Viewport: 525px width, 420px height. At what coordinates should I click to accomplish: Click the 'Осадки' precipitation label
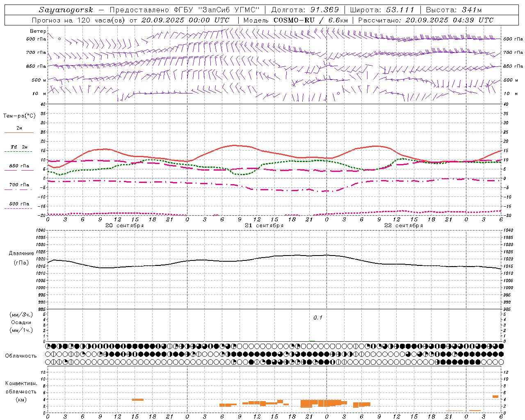click(x=21, y=322)
